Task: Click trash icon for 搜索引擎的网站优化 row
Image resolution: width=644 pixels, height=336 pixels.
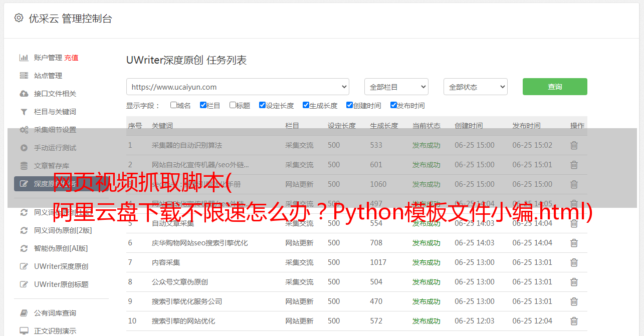Action: [x=574, y=321]
